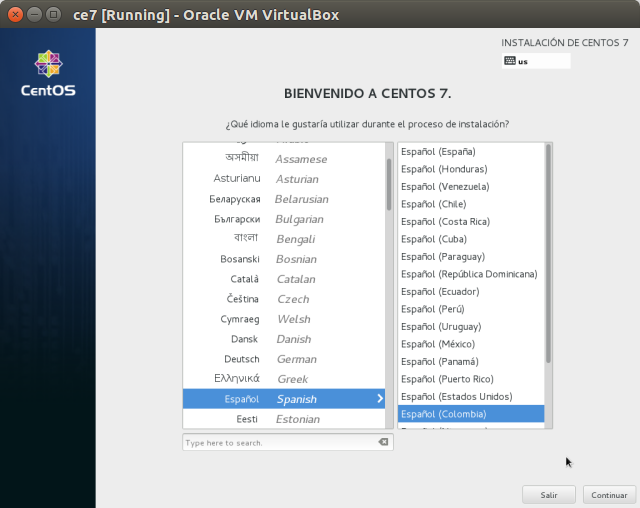Choose Español (Paraguay) locale
Image resolution: width=640 pixels, height=508 pixels.
coord(471,257)
